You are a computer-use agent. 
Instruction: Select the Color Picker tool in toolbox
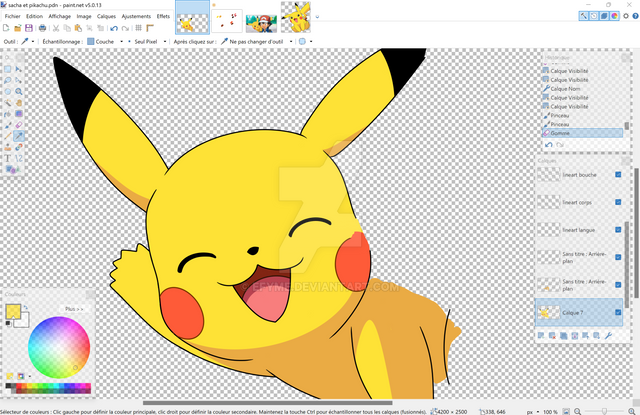(x=19, y=135)
